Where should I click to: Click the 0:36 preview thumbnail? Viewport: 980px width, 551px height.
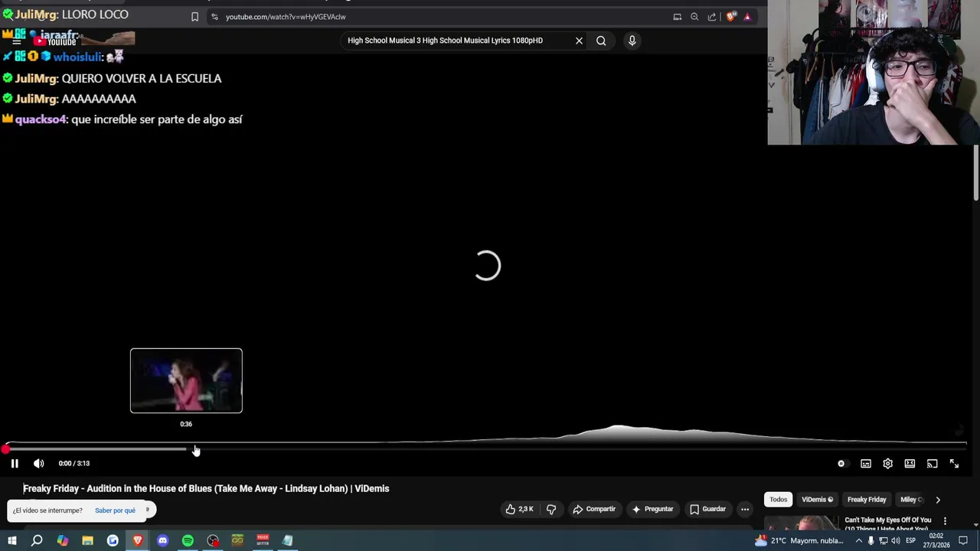click(x=186, y=380)
